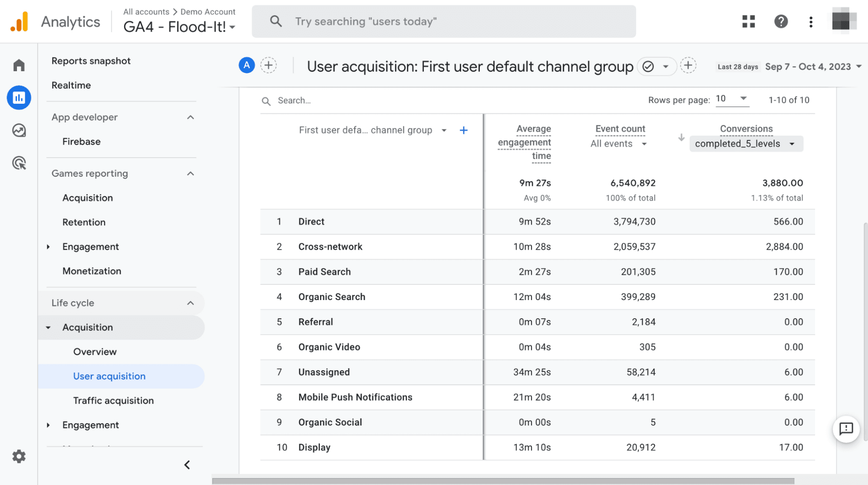
Task: Open the Advertising icon in the sidebar
Action: [x=19, y=163]
